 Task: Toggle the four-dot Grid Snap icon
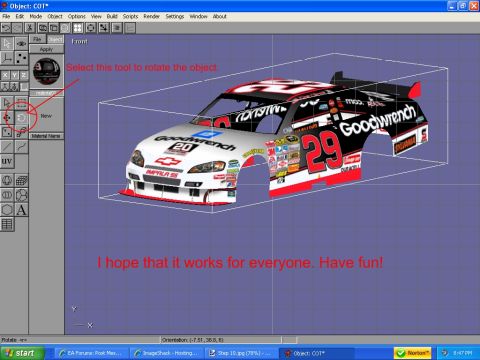[78, 28]
